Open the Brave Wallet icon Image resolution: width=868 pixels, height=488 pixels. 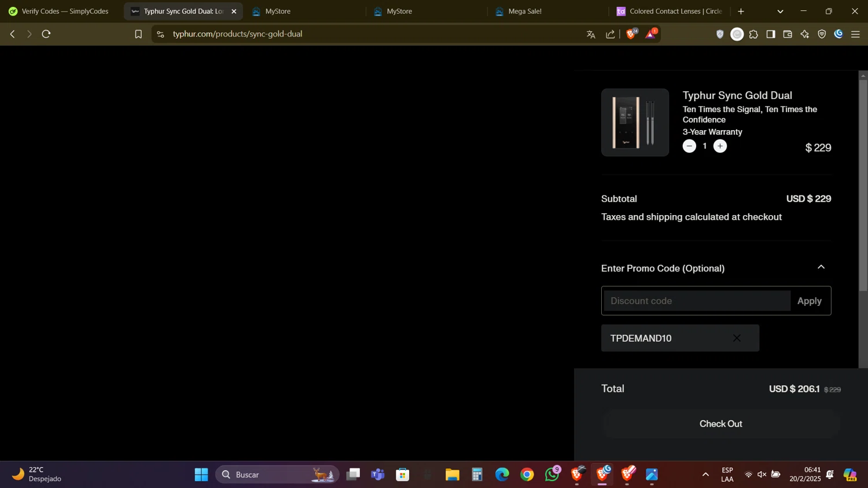click(x=788, y=34)
